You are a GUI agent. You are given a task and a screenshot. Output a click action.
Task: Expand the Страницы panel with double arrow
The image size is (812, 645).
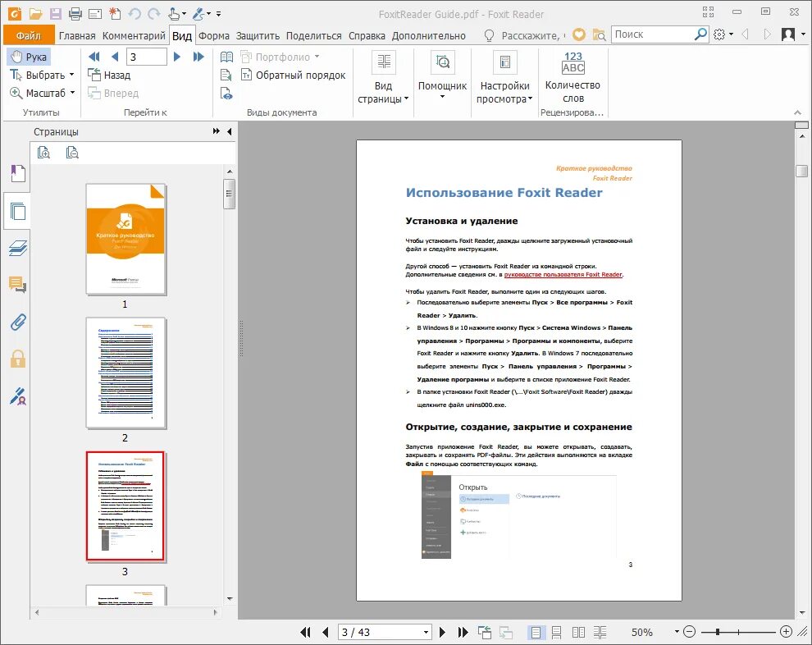tap(217, 131)
